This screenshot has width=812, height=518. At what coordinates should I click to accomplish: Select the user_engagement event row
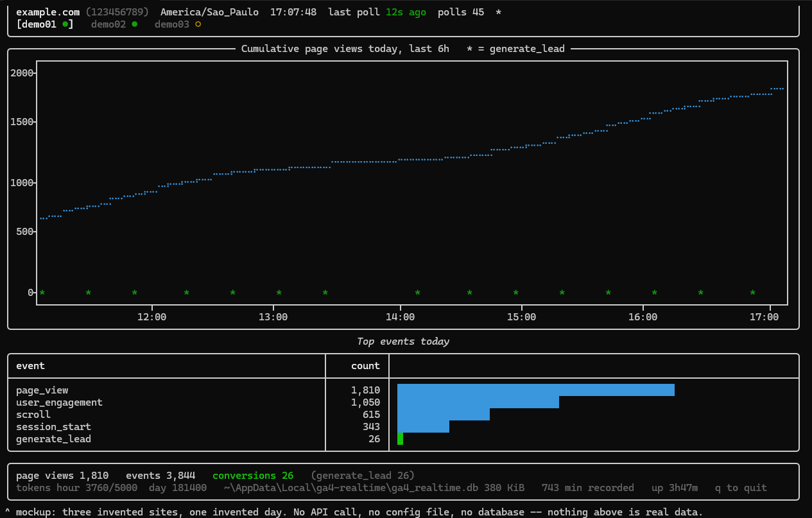403,402
